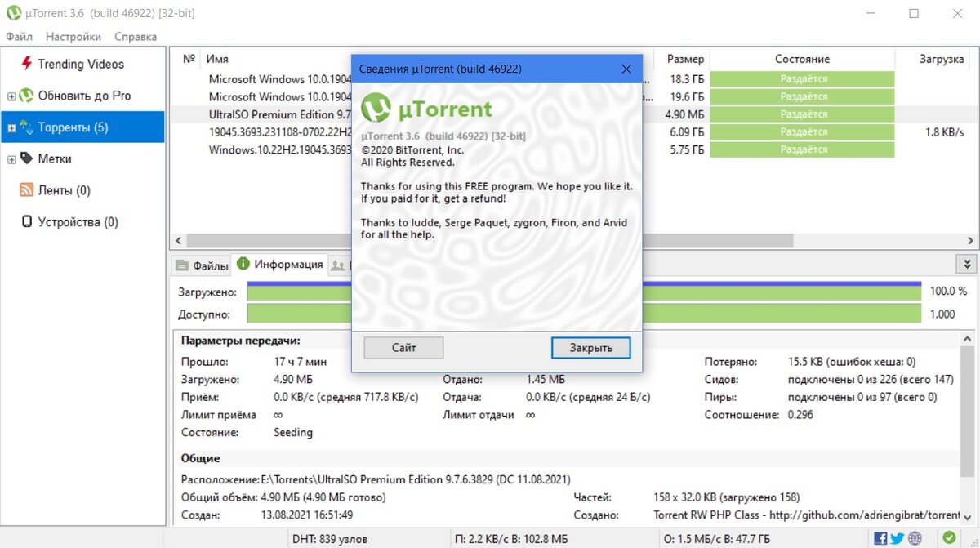Image resolution: width=980 pixels, height=548 pixels.
Task: Click the green checkmark network status icon
Action: tap(949, 538)
